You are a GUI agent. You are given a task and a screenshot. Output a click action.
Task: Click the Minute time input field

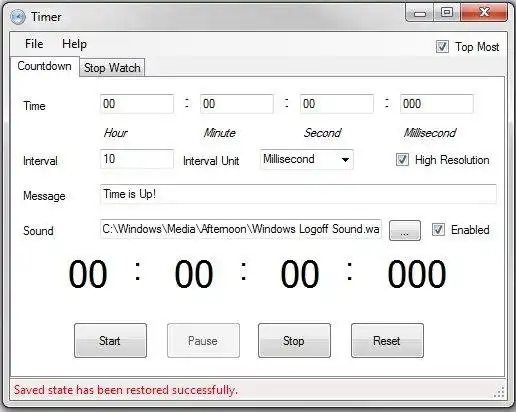[237, 104]
